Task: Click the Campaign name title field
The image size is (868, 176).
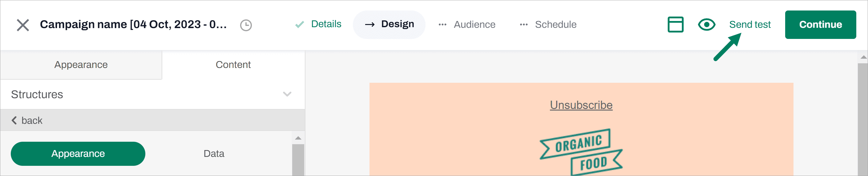Action: tap(133, 25)
